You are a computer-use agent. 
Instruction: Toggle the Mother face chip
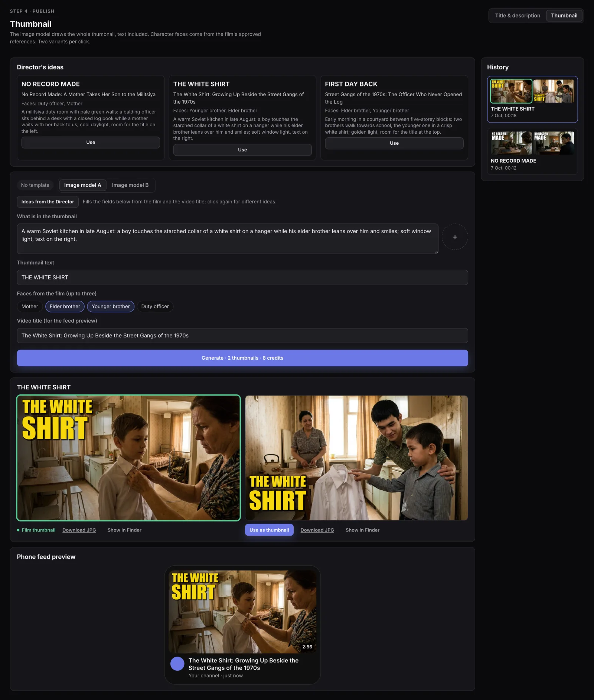click(30, 307)
